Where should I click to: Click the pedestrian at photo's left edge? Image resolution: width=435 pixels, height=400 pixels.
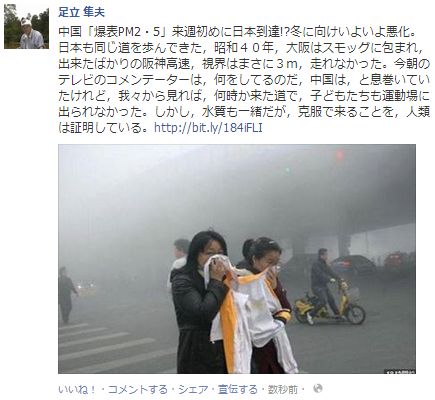(67, 295)
